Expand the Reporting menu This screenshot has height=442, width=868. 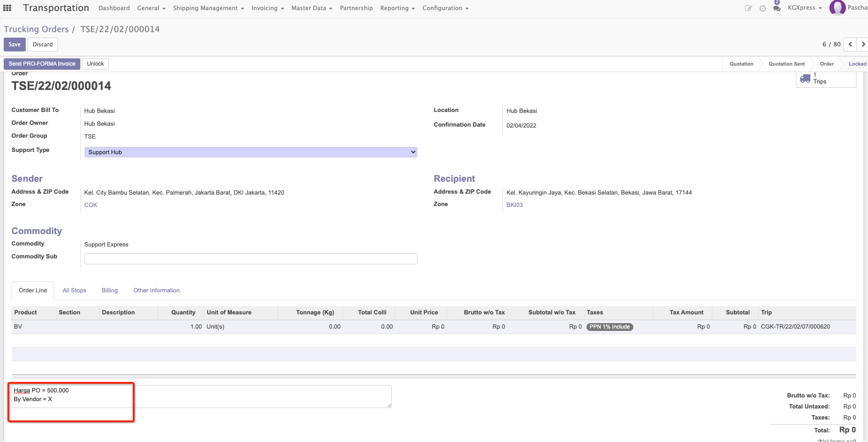tap(397, 8)
